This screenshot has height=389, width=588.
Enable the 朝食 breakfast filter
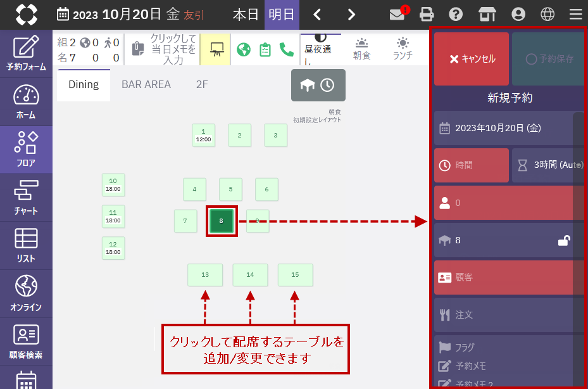[x=361, y=48]
